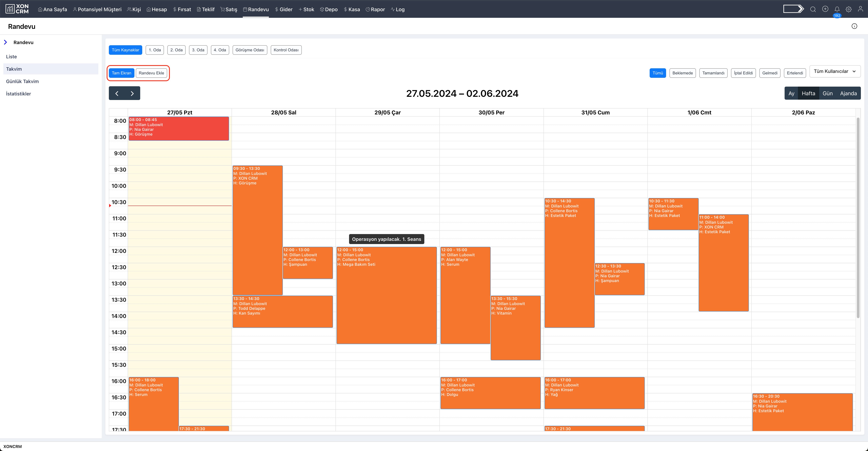Filter resources by Görüşme Odası
This screenshot has width=868, height=451.
click(x=250, y=50)
